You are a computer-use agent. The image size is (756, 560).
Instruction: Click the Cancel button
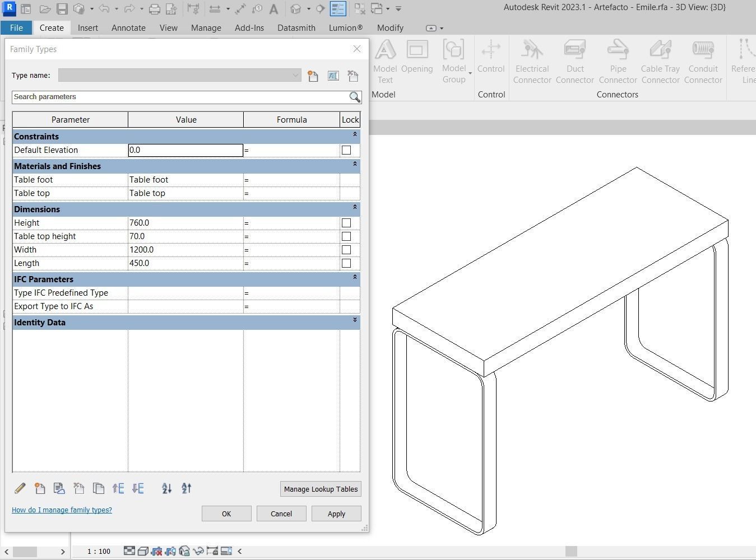click(x=281, y=514)
